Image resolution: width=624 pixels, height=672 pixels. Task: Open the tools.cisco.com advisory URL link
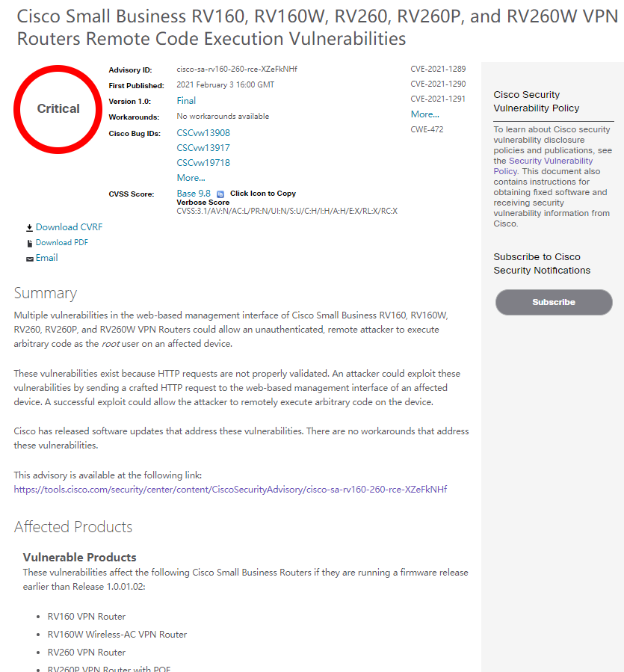click(x=230, y=490)
